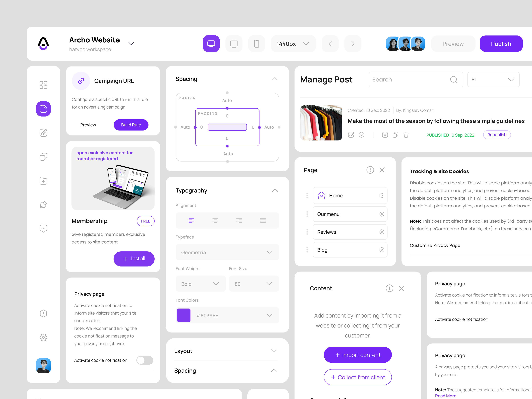This screenshot has width=532, height=399.
Task: Open the Pages panel in the sidebar
Action: pos(43,109)
